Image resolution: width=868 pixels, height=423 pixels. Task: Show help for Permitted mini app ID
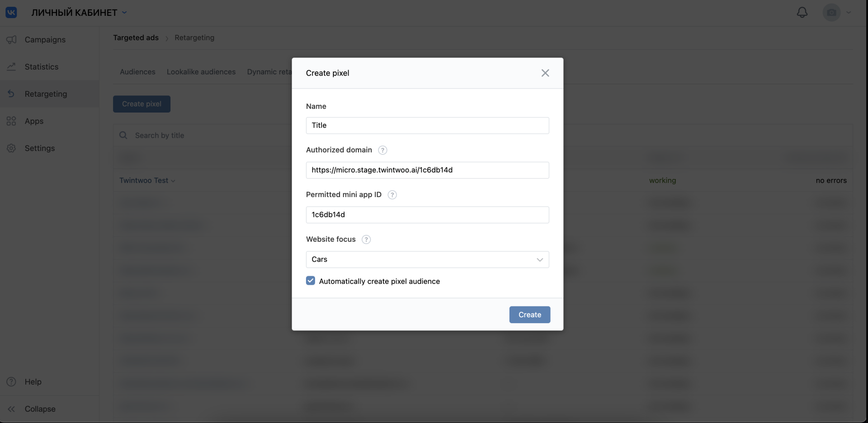pyautogui.click(x=392, y=195)
